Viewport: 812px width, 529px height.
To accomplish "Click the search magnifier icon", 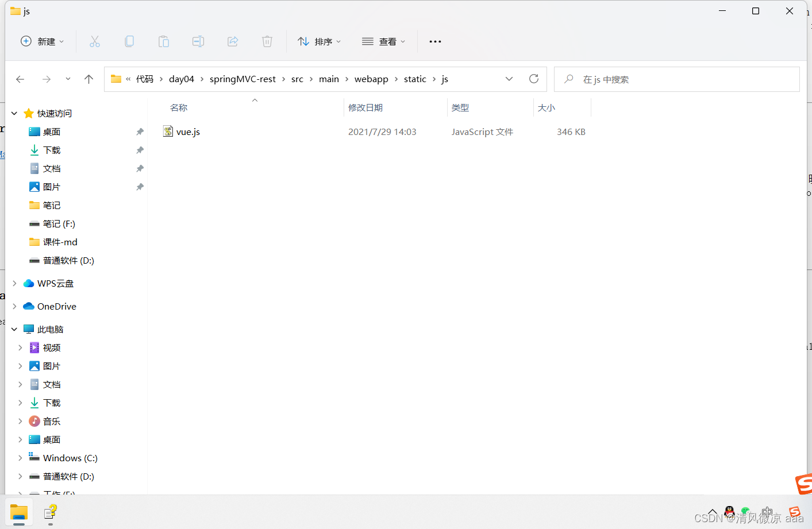I will 569,79.
